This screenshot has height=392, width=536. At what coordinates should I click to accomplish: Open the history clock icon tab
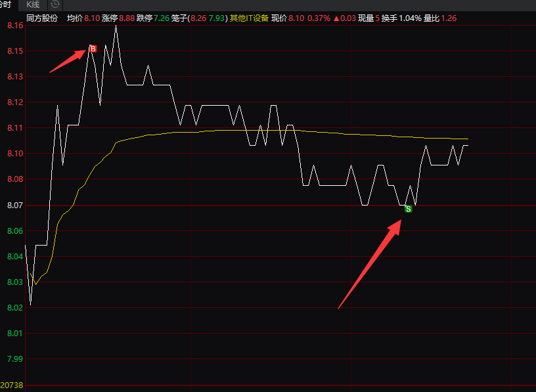55,5
